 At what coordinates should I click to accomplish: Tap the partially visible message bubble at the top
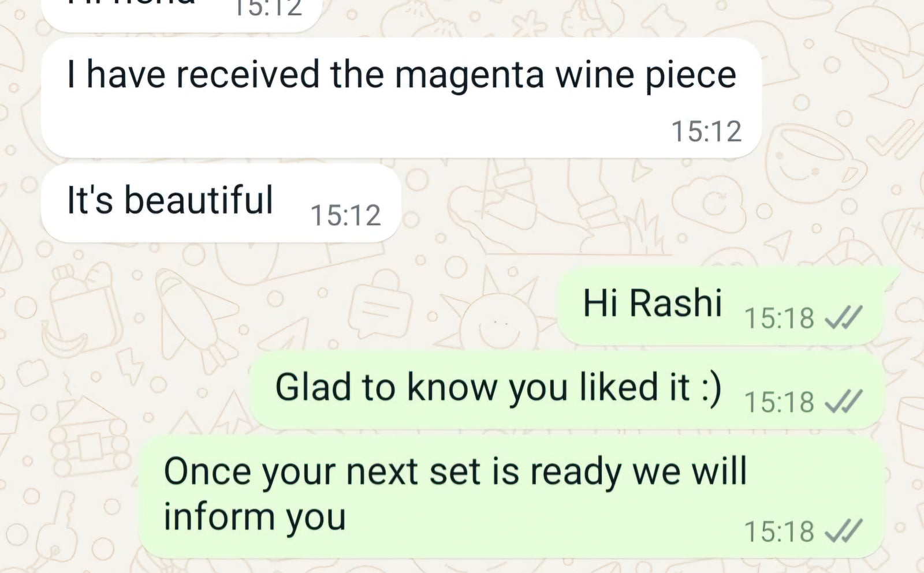coord(181,13)
